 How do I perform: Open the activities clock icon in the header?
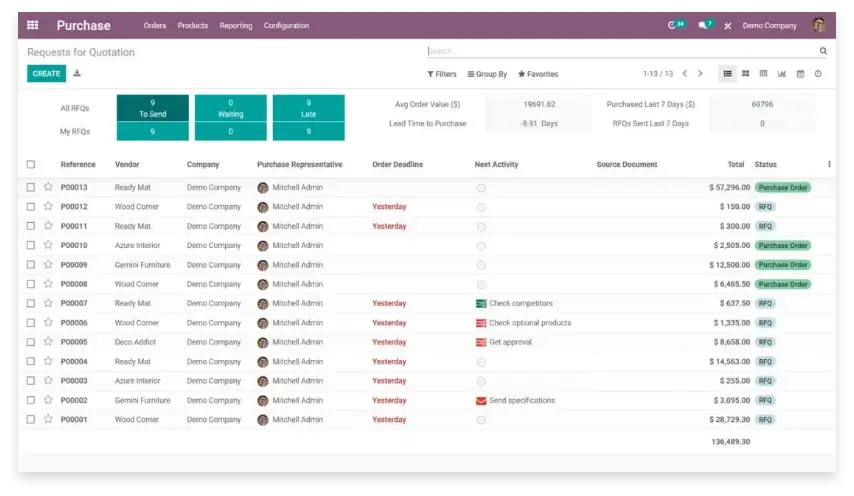click(675, 25)
